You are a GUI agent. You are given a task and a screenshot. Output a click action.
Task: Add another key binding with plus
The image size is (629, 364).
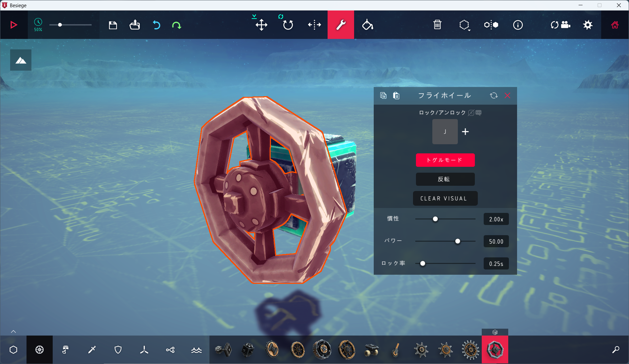[x=465, y=131]
